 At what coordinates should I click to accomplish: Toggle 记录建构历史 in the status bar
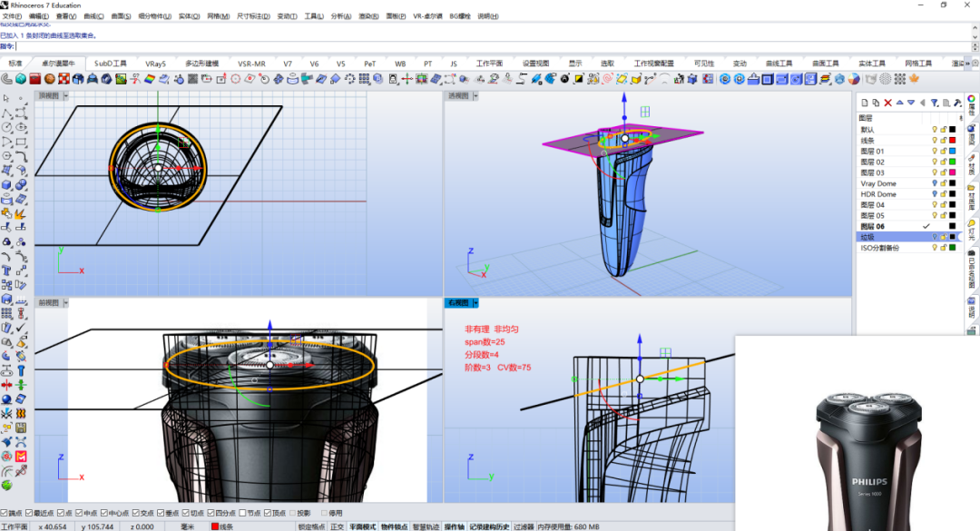click(x=489, y=526)
